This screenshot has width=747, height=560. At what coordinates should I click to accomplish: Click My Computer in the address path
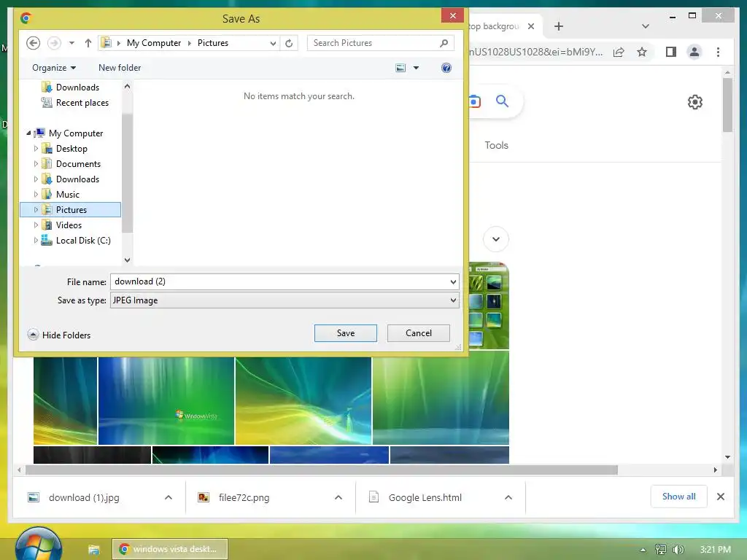[x=154, y=43]
